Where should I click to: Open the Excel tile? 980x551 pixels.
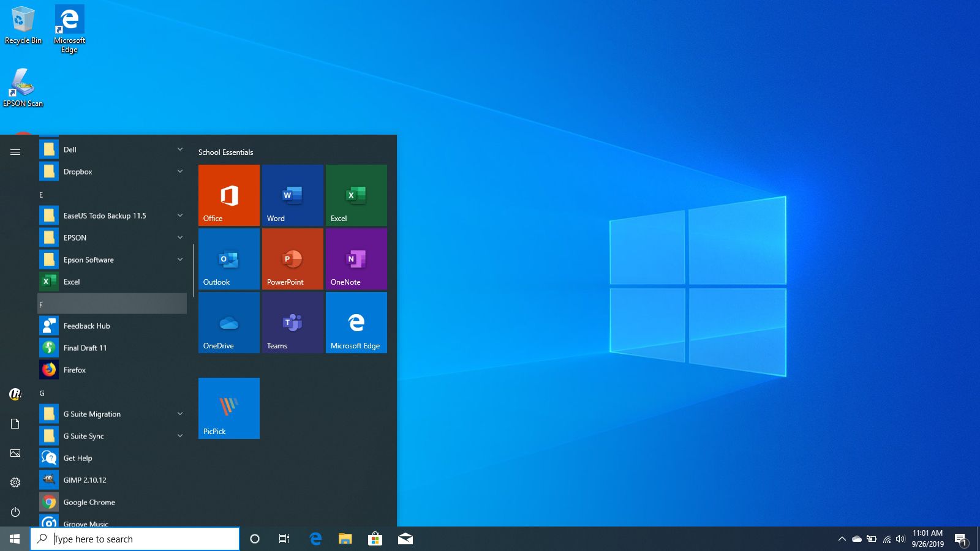click(x=356, y=195)
